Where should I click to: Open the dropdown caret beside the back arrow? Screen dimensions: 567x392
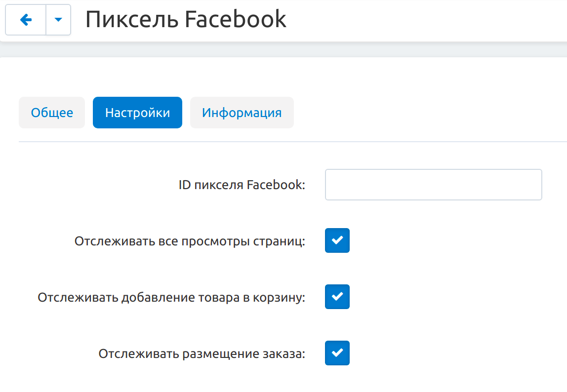(x=58, y=20)
